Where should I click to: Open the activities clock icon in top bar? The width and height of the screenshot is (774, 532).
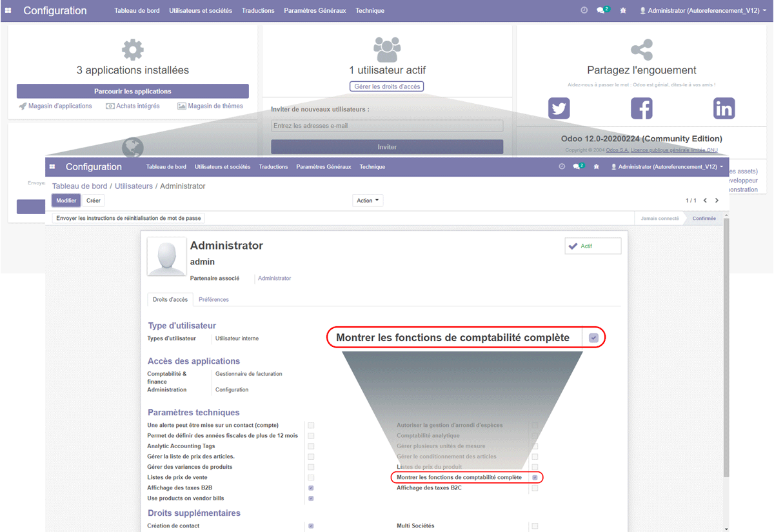[x=584, y=11]
